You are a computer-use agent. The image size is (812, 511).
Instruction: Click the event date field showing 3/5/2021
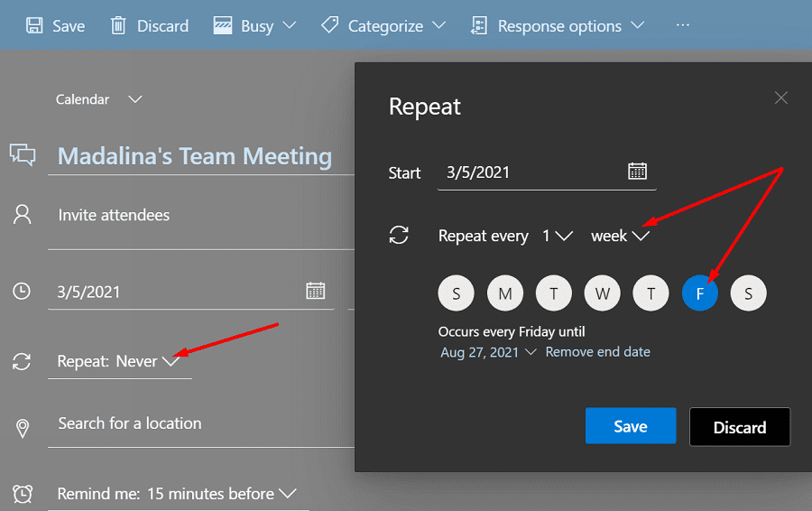tap(191, 292)
